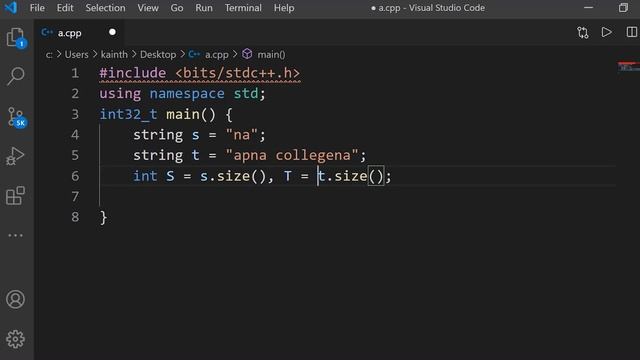
Task: Open the Selection menu
Action: pyautogui.click(x=105, y=8)
